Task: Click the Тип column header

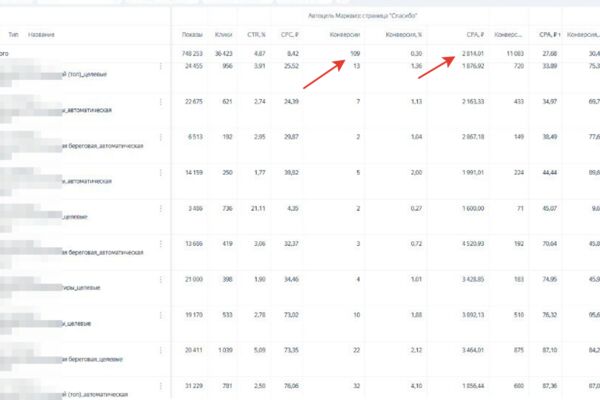Action: pyautogui.click(x=13, y=35)
